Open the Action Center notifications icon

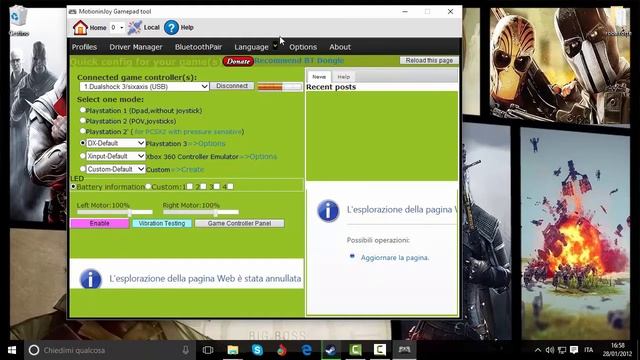[574, 350]
